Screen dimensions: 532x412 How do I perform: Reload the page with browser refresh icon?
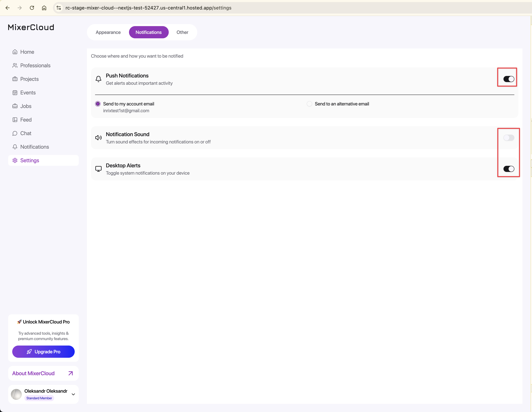(32, 8)
